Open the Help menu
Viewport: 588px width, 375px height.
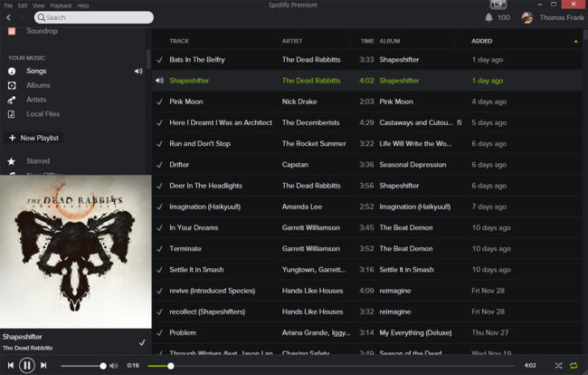(x=83, y=5)
